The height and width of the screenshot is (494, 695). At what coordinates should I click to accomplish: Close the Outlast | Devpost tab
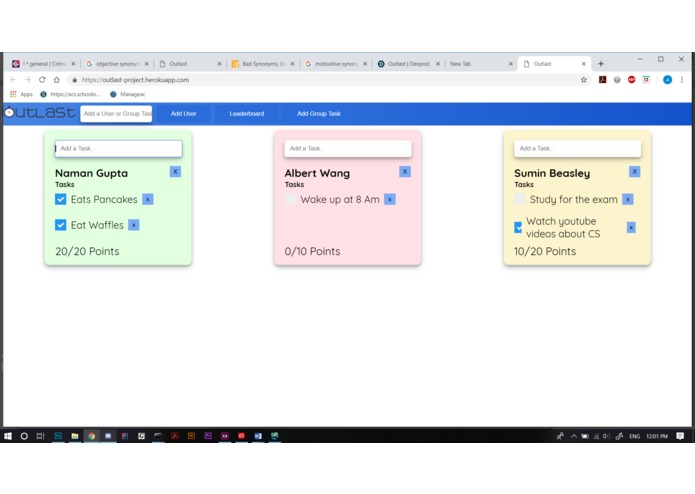click(438, 64)
